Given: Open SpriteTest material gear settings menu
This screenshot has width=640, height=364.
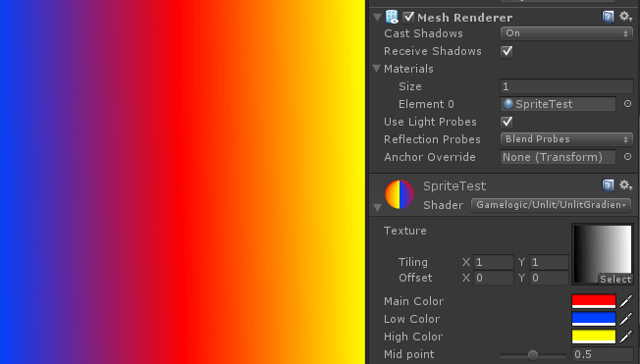Looking at the screenshot, I should coord(625,185).
